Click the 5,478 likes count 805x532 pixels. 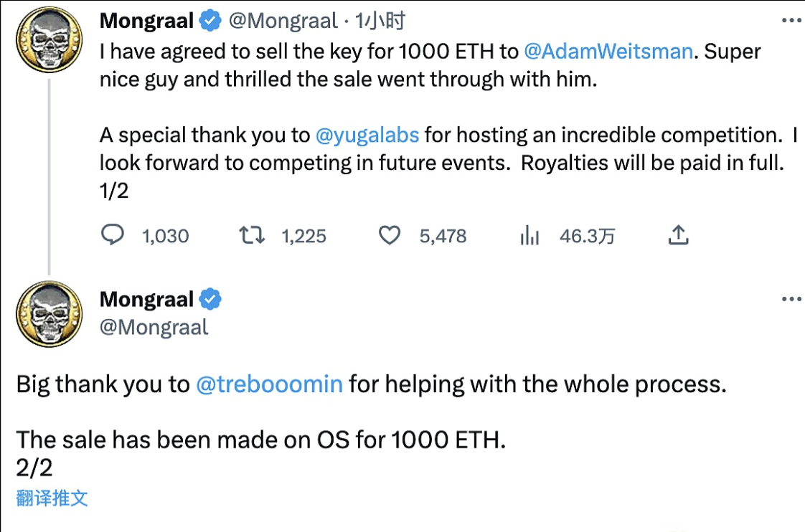[x=443, y=236]
